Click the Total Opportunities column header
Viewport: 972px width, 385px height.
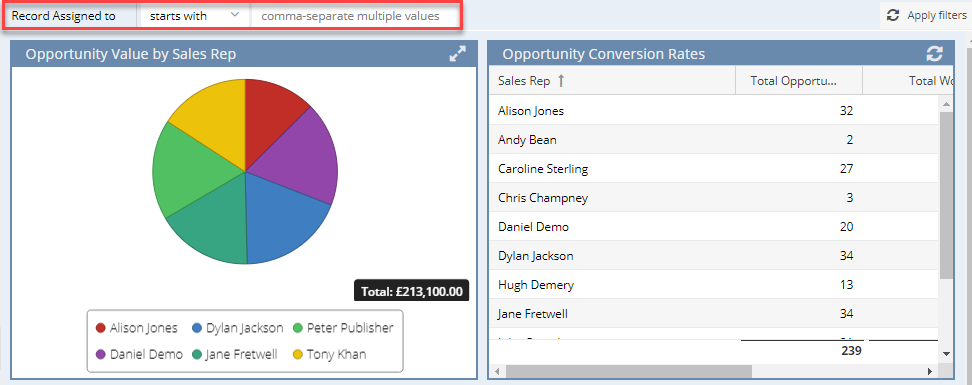pyautogui.click(x=799, y=81)
